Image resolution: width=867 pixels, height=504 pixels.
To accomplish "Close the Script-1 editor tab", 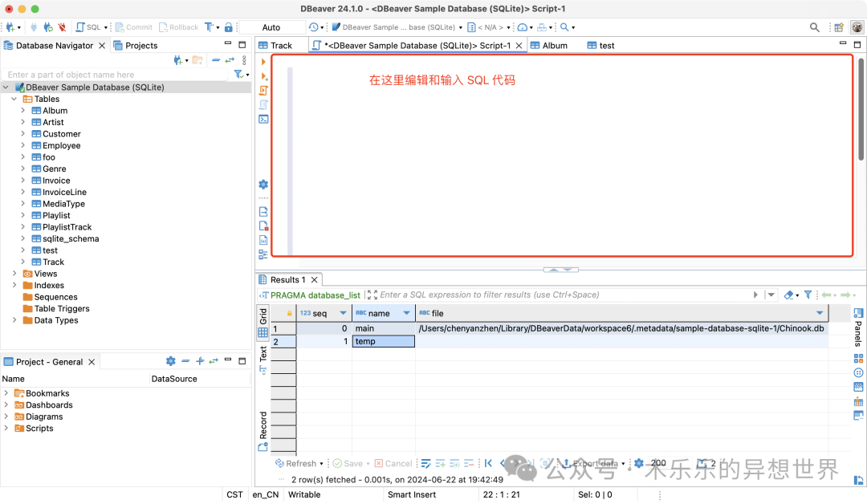I will point(519,45).
